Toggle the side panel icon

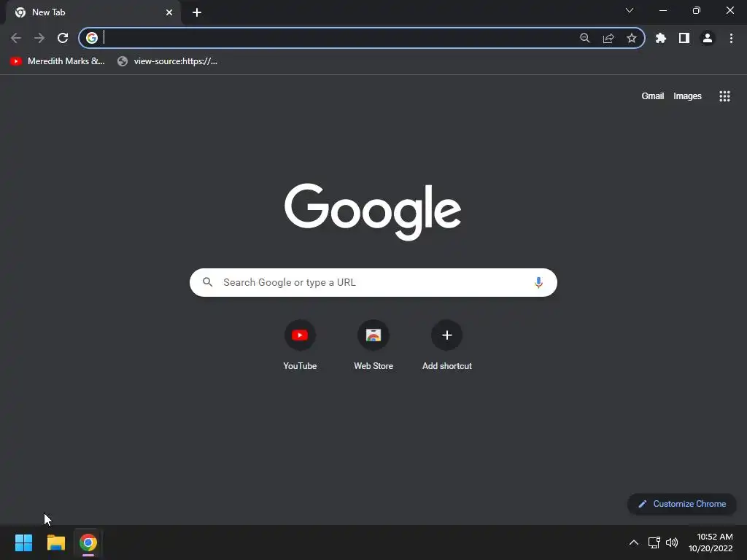(684, 38)
